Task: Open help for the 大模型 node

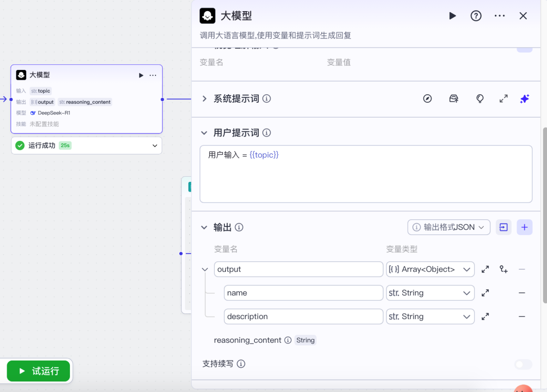Action: coord(476,16)
